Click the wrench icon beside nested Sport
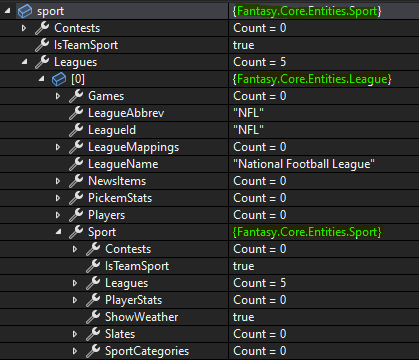The width and height of the screenshot is (419, 360). 76,232
